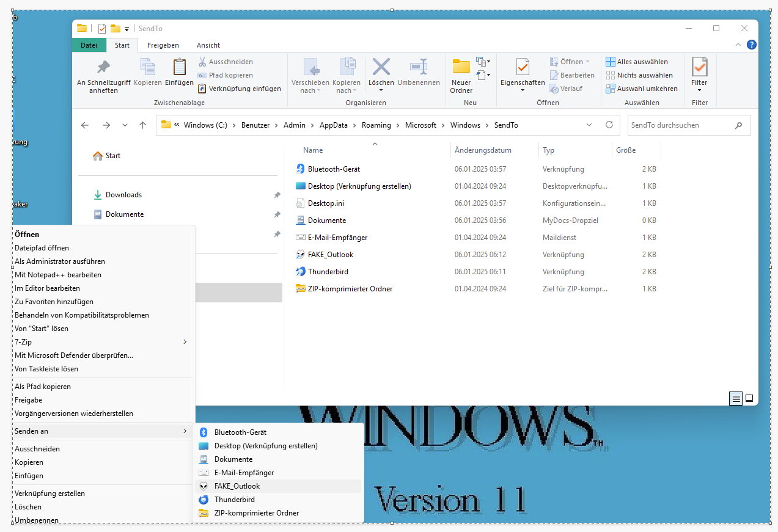The height and width of the screenshot is (532, 778).
Task: Click the Löschen red X icon
Action: (x=381, y=67)
